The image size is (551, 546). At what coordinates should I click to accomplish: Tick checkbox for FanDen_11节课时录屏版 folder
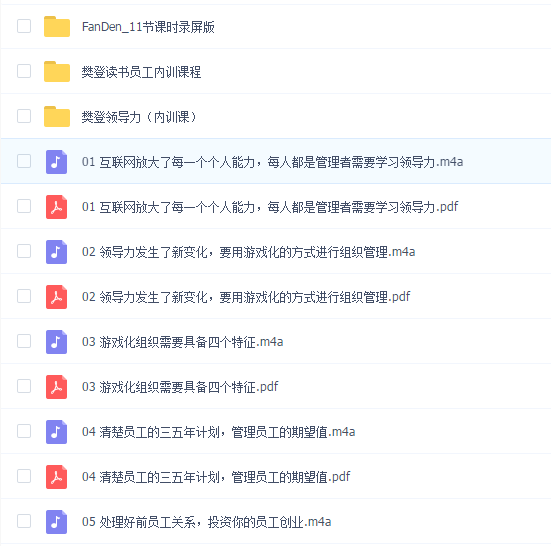pos(24,26)
